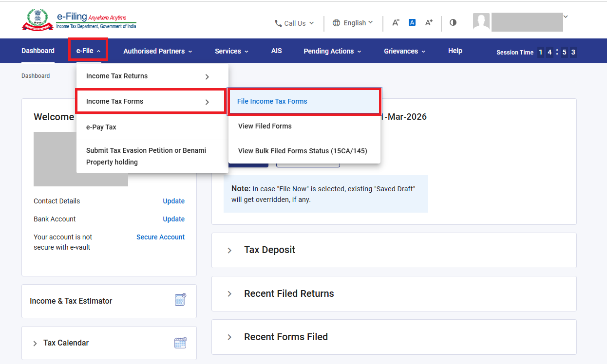The image size is (607, 364).
Task: Increase font size with A+ icon
Action: 429,22
